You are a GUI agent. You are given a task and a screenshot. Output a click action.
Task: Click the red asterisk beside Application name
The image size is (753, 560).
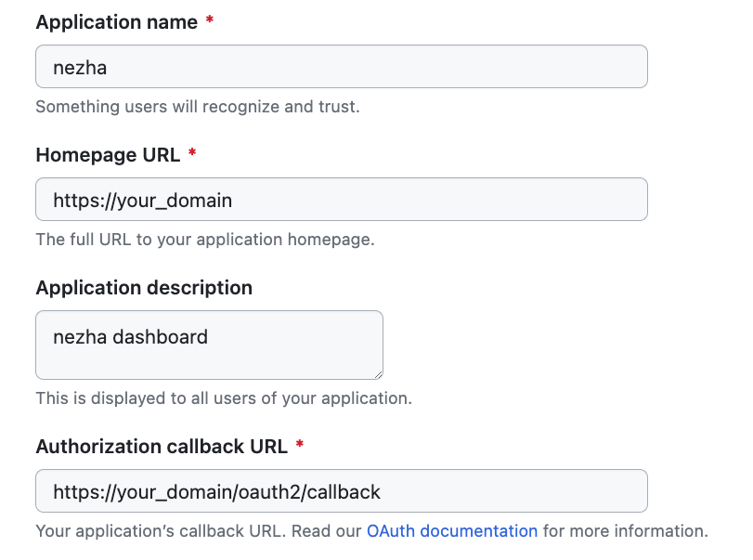(x=210, y=21)
